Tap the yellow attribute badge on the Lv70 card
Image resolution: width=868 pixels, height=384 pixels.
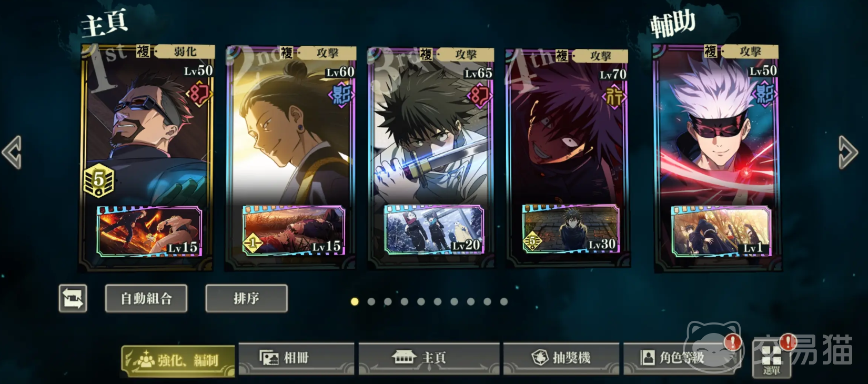click(613, 97)
